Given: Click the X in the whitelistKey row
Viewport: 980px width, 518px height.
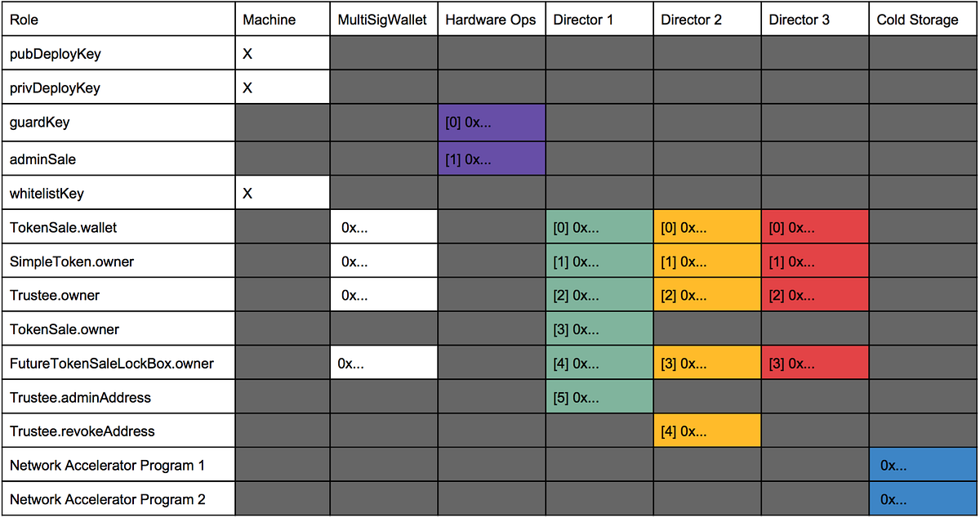Looking at the screenshot, I should point(248,194).
